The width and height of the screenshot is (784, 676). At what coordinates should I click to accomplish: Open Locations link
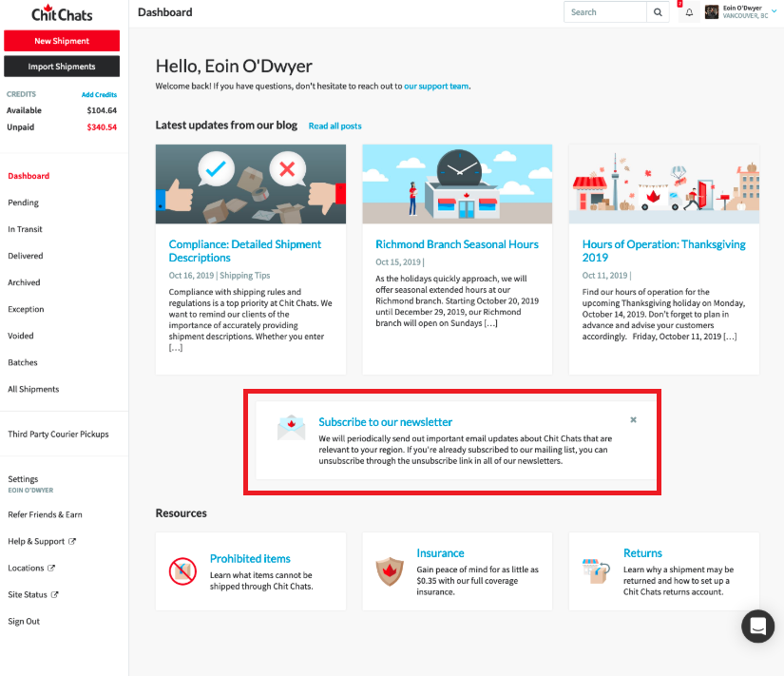(26, 568)
